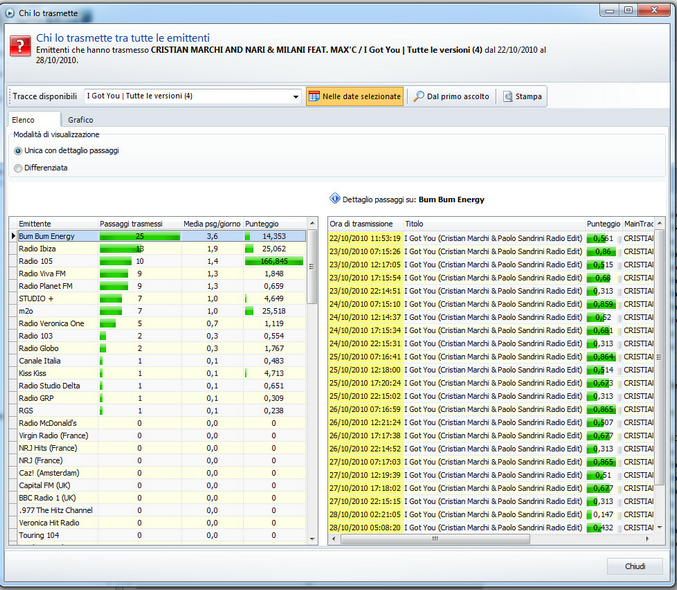Sort left table by Punteggio header
677x590 pixels.
[x=275, y=224]
